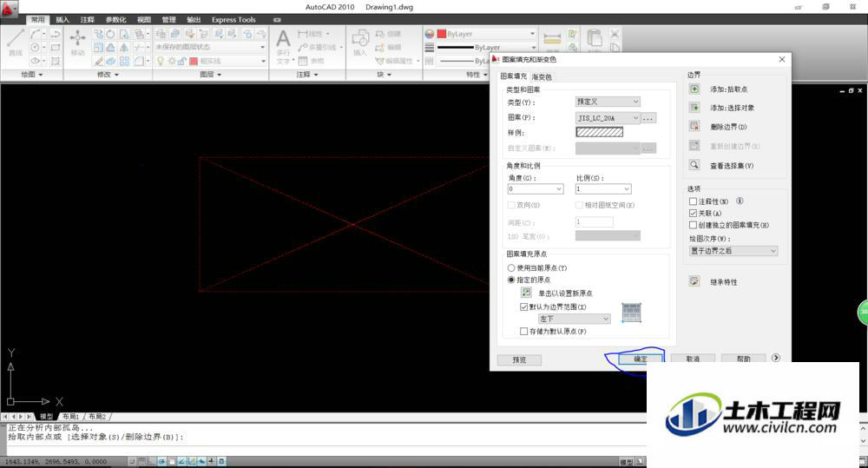Click the 添加:拾取点 add pick points icon
This screenshot has height=468, width=868.
point(694,89)
